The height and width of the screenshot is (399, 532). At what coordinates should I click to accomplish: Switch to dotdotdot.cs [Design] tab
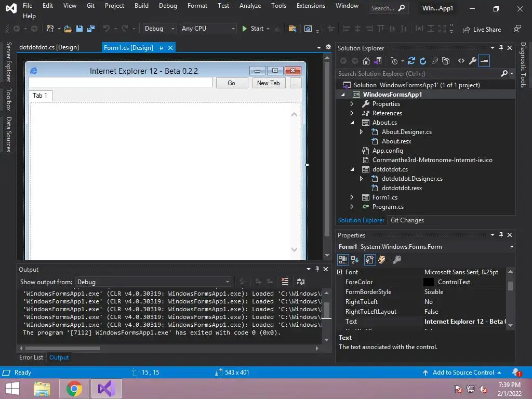[49, 47]
